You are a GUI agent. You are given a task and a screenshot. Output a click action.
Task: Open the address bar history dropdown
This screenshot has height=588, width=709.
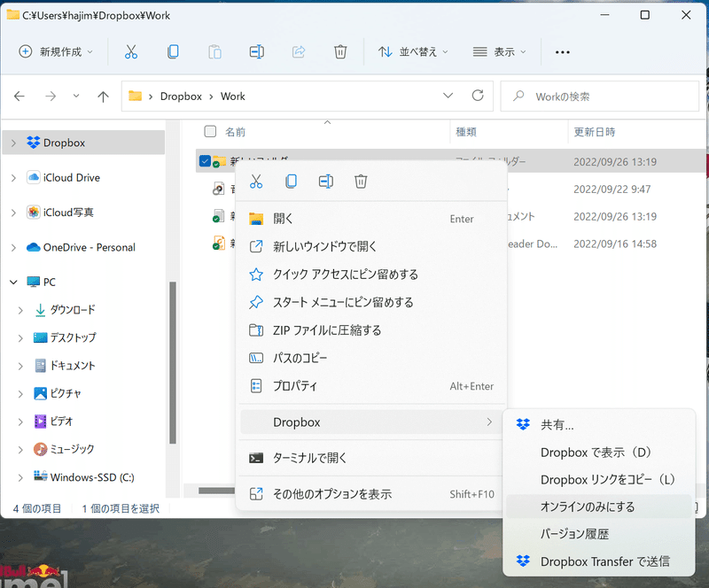pos(448,96)
